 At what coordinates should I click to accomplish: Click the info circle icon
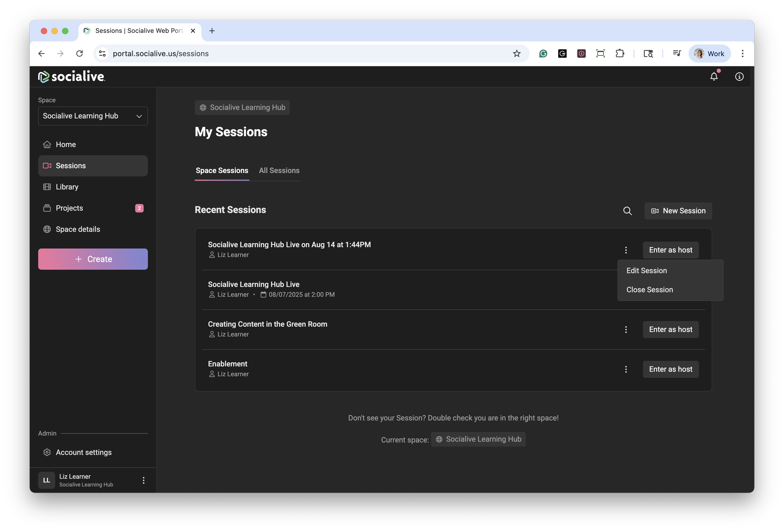click(739, 77)
